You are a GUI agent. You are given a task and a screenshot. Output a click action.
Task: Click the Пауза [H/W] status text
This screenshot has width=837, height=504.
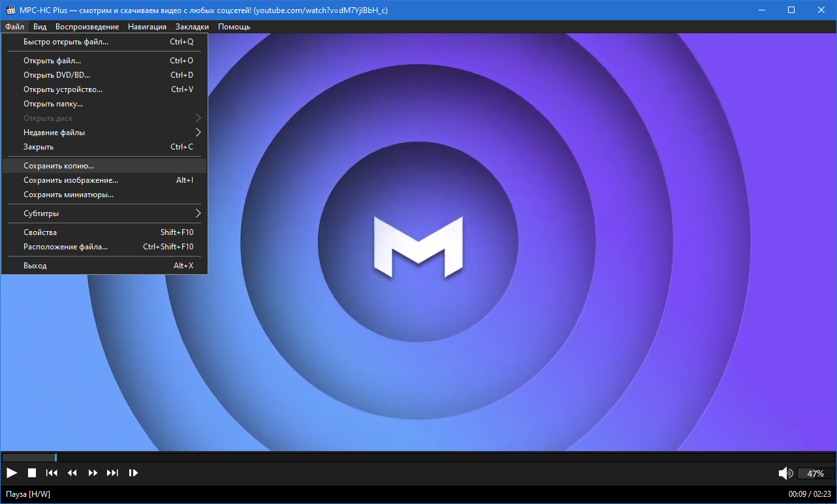pyautogui.click(x=28, y=494)
